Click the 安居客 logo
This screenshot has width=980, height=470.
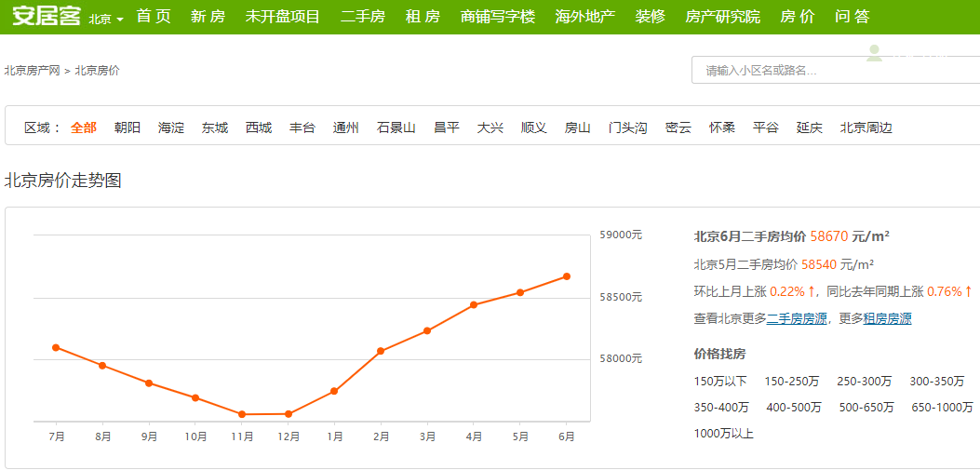pyautogui.click(x=47, y=16)
